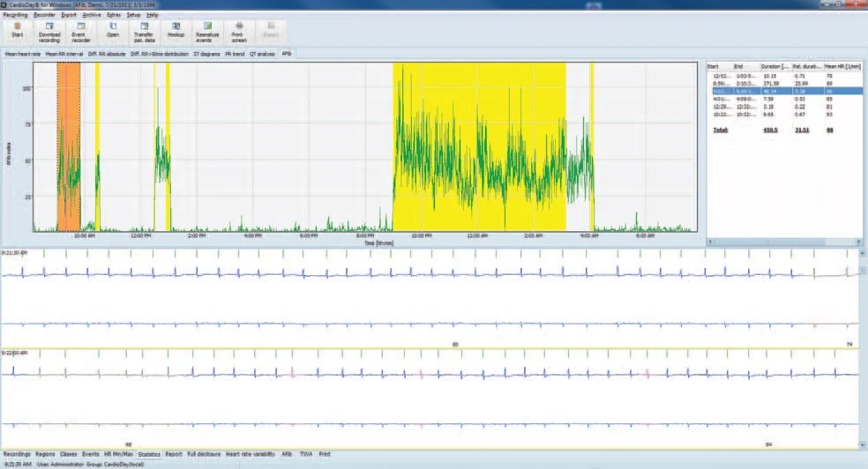Sort table by End column header

point(745,66)
